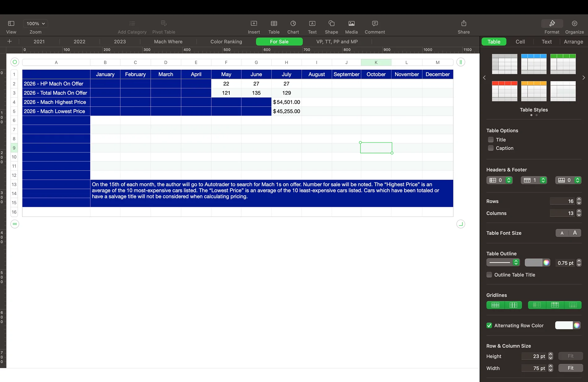The image size is (588, 382).
Task: Add a new sheet with plus button
Action: (x=10, y=41)
